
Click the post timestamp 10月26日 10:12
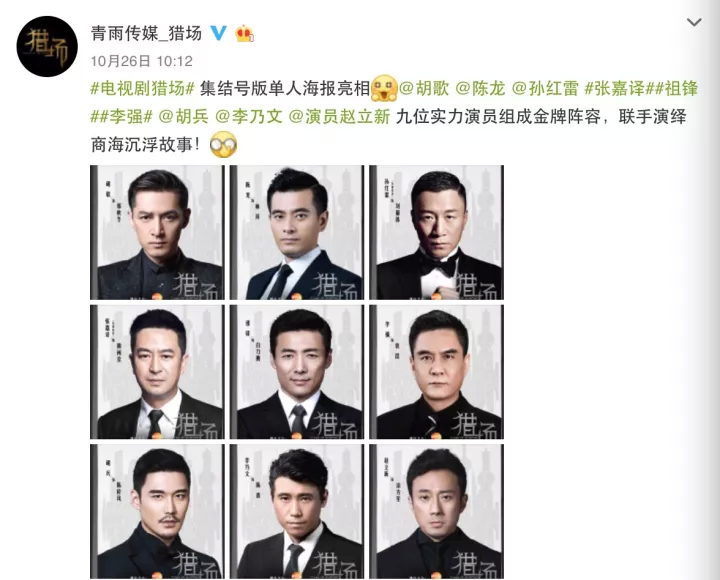pos(141,61)
